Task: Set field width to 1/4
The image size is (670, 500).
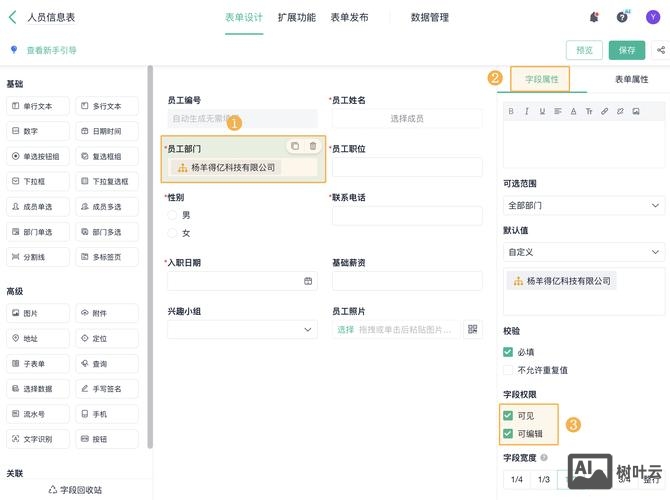Action: pyautogui.click(x=517, y=479)
